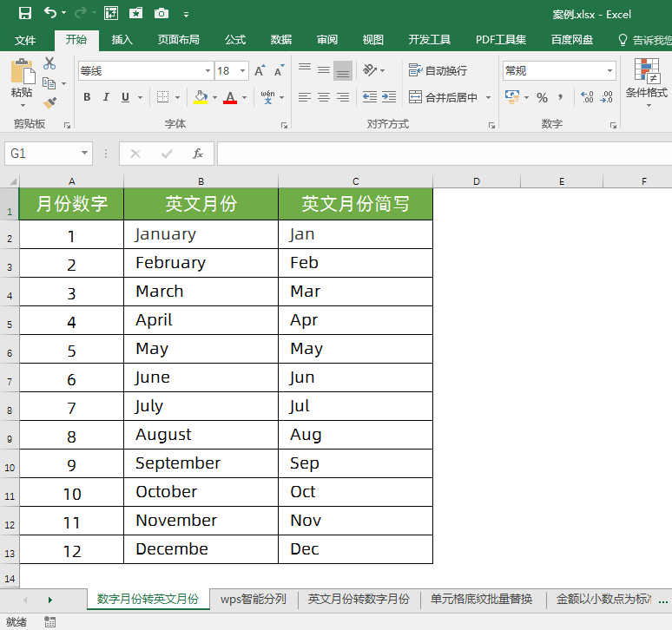Open the font name 等线 dropdown
Viewport: 672px width, 630px height.
tap(208, 70)
